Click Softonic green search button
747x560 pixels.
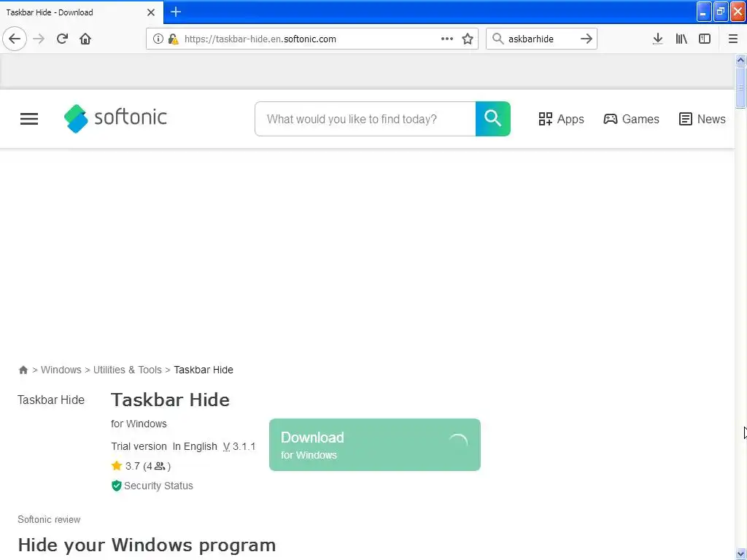coord(492,119)
